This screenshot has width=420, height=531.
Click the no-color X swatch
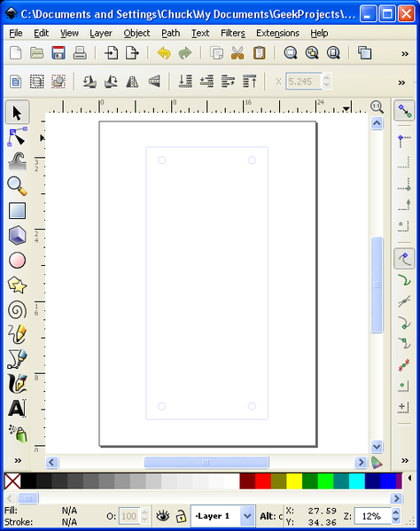[12, 481]
